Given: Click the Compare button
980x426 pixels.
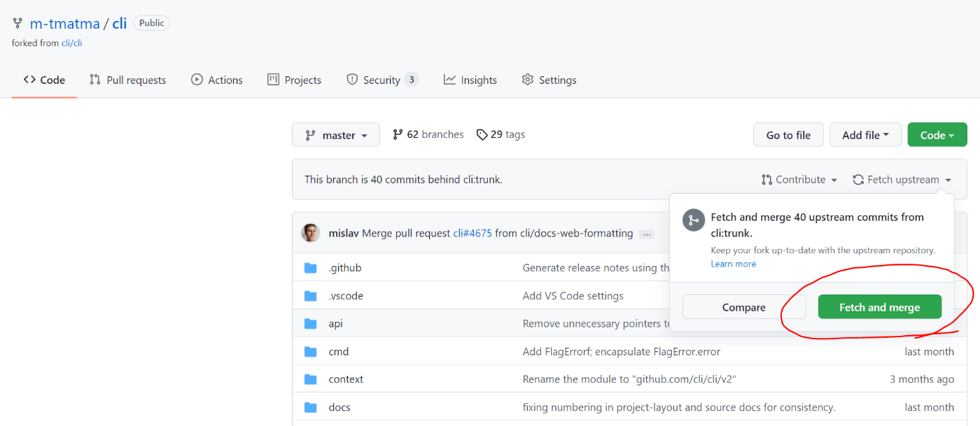Looking at the screenshot, I should (x=743, y=306).
